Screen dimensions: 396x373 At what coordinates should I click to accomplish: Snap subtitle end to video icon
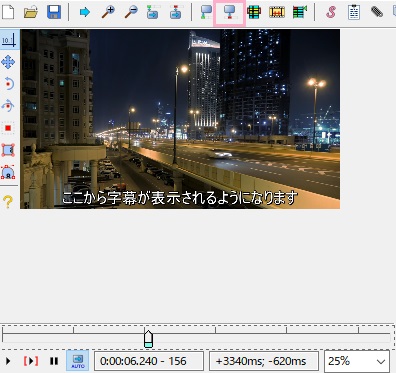(229, 12)
